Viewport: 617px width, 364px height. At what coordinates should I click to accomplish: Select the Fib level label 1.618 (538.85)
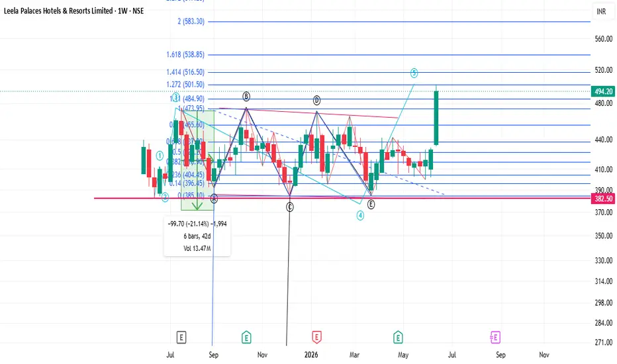click(185, 54)
